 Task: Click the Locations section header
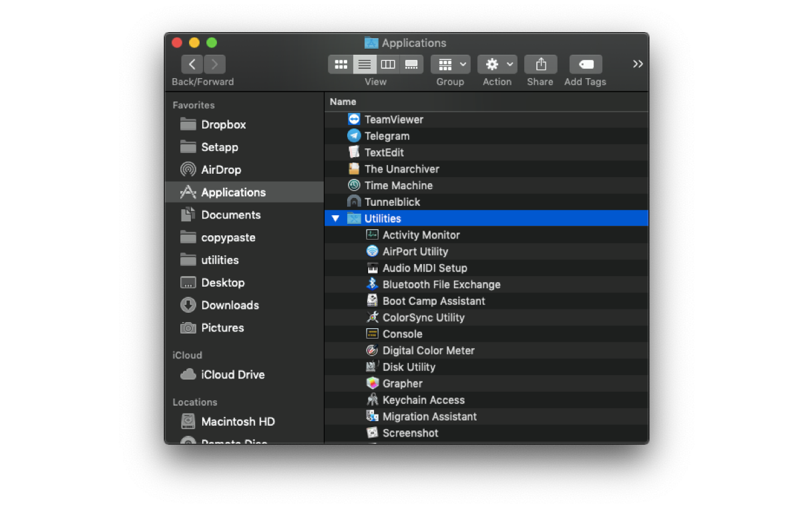click(195, 402)
